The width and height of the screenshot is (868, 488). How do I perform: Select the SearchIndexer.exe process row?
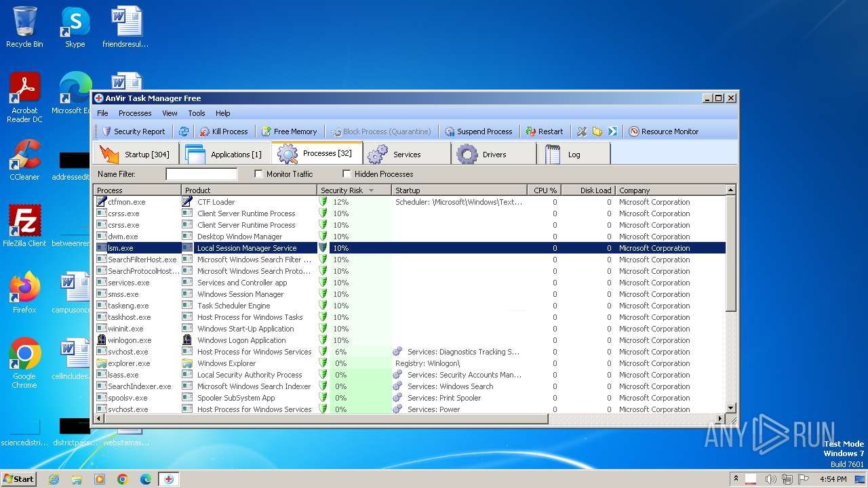point(410,386)
